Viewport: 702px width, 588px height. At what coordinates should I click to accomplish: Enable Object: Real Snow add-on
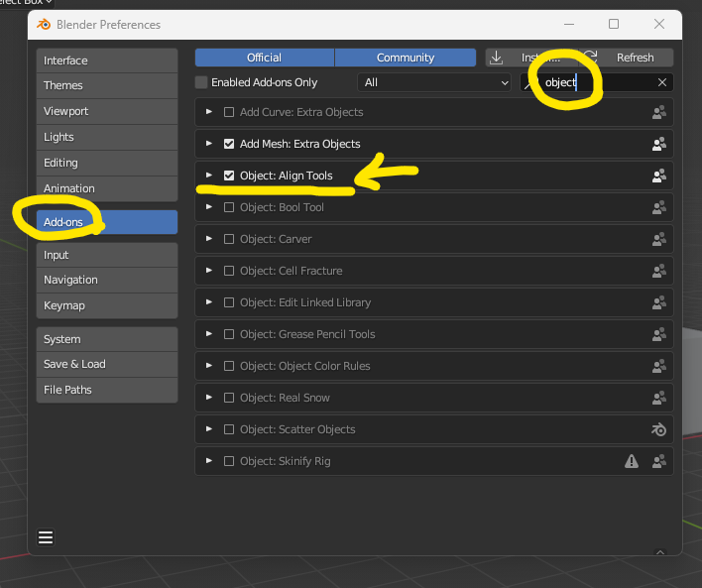coord(229,398)
